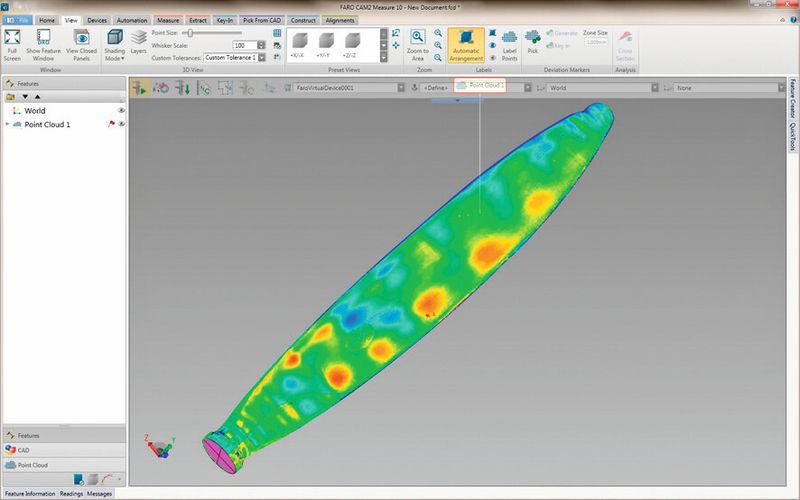
Task: Switch to the Home tab
Action: (x=47, y=20)
